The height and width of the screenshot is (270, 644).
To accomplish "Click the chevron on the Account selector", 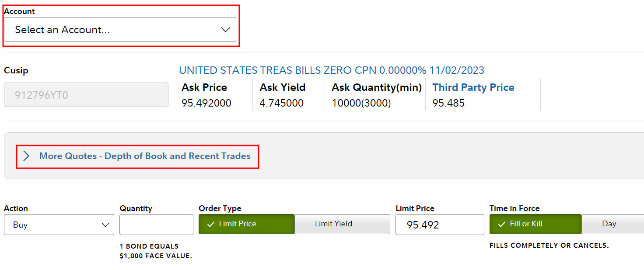I will tap(225, 29).
